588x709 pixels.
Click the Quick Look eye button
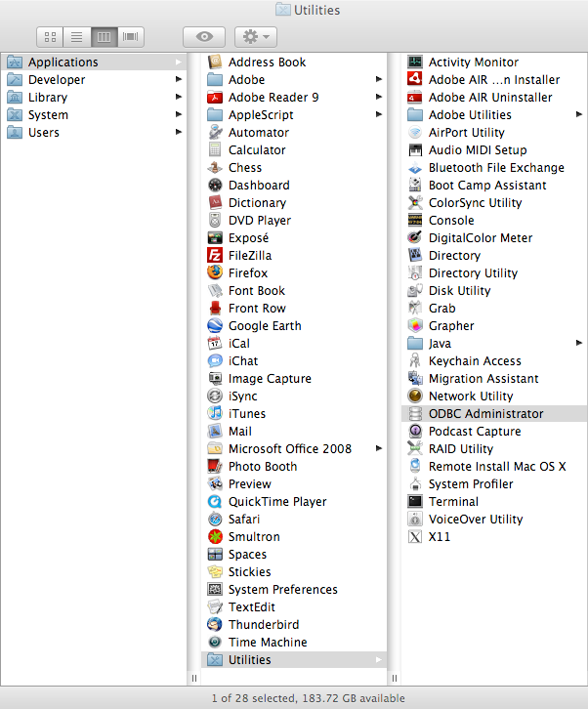pos(204,37)
